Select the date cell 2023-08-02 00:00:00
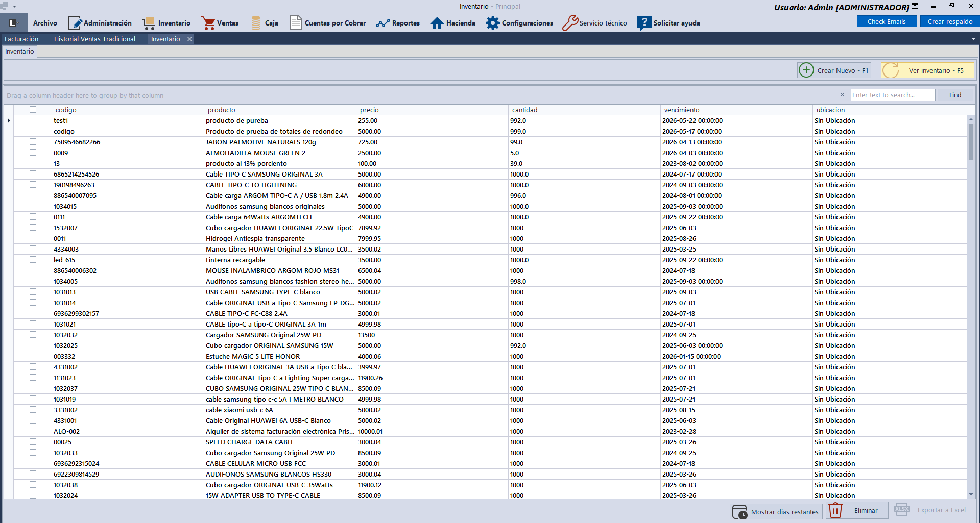This screenshot has width=980, height=523. point(736,163)
